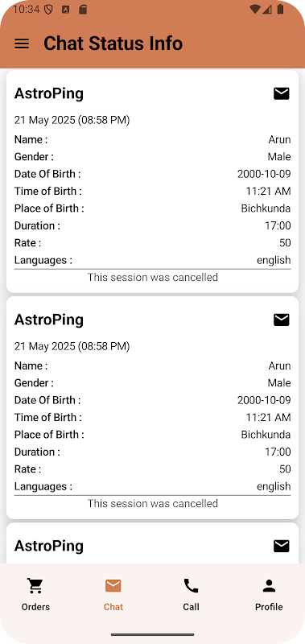Open the Profile person icon

[269, 586]
